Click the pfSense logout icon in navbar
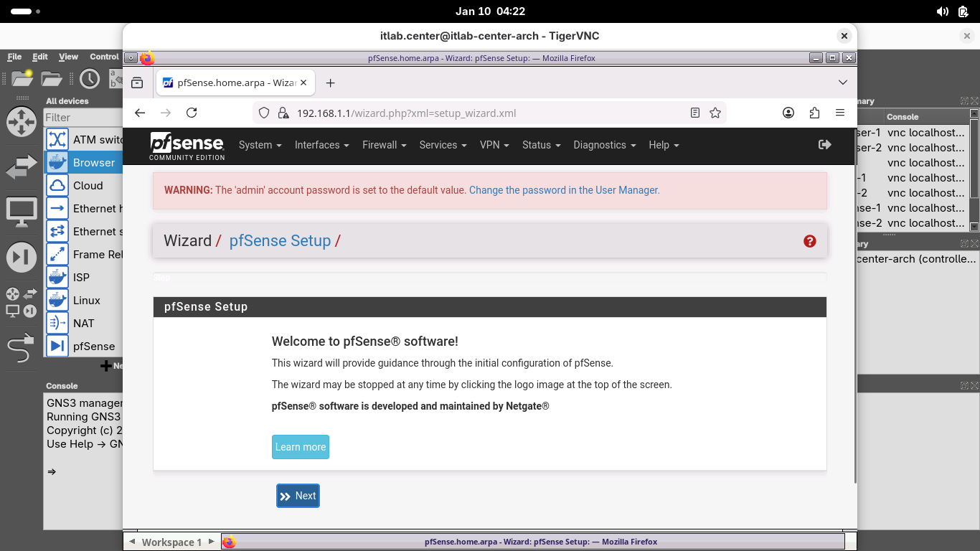Viewport: 980px width, 551px height. pyautogui.click(x=824, y=145)
